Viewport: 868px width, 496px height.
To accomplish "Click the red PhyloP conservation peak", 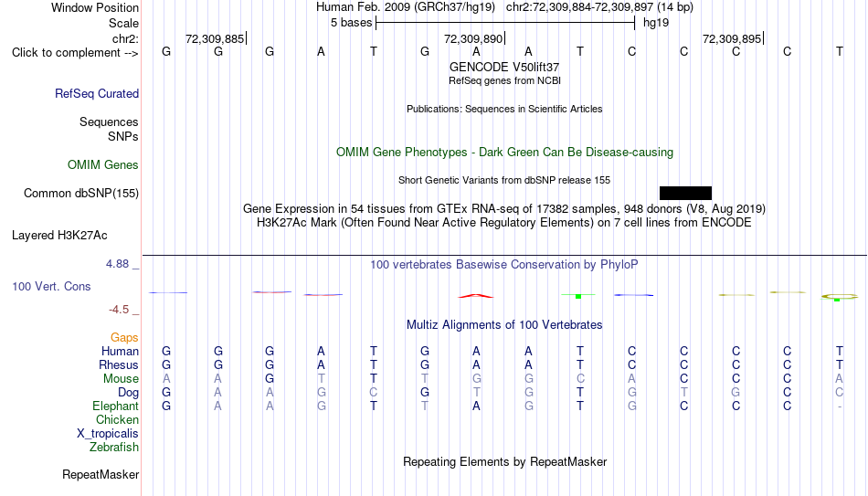I will click(x=476, y=296).
